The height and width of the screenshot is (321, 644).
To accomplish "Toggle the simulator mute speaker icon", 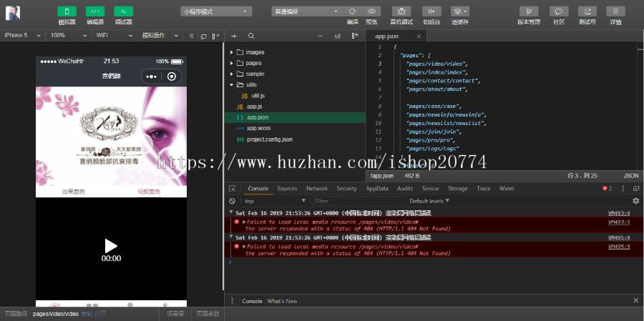I will (x=191, y=36).
